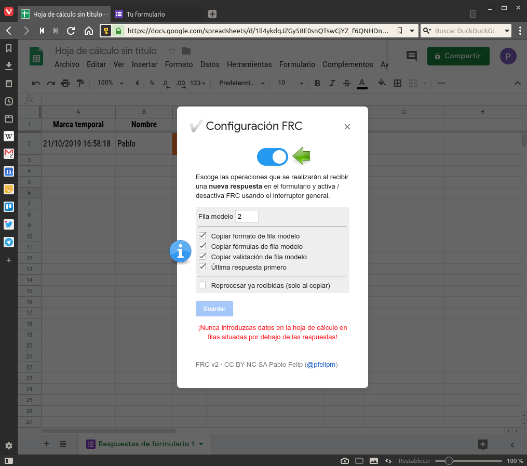Screen dimensions: 527x466
Task: Open the History panel clock icon
Action: click(x=9, y=101)
